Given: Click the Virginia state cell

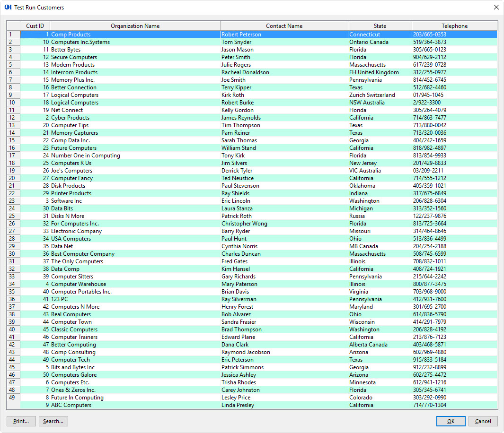Looking at the screenshot, I should coord(380,292).
